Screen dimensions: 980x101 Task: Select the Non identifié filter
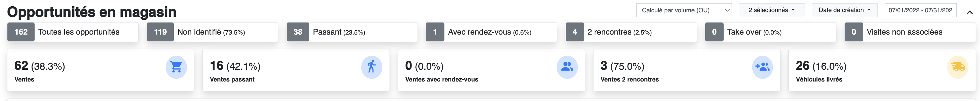[x=212, y=32]
